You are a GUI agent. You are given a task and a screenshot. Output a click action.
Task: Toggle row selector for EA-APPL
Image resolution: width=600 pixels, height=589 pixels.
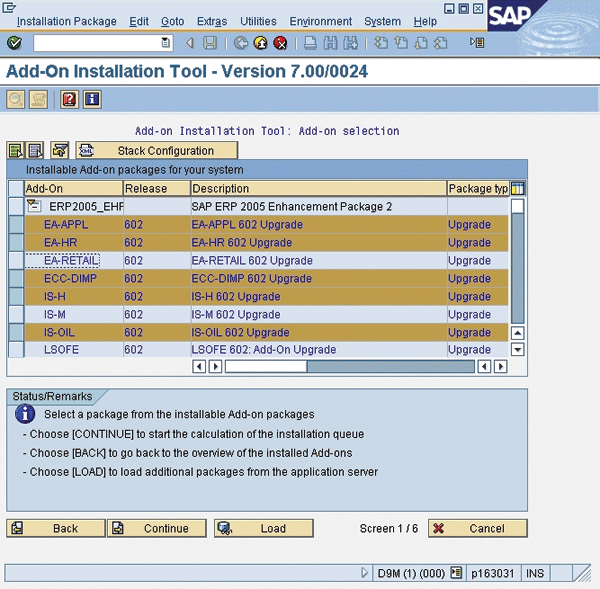(x=16, y=224)
